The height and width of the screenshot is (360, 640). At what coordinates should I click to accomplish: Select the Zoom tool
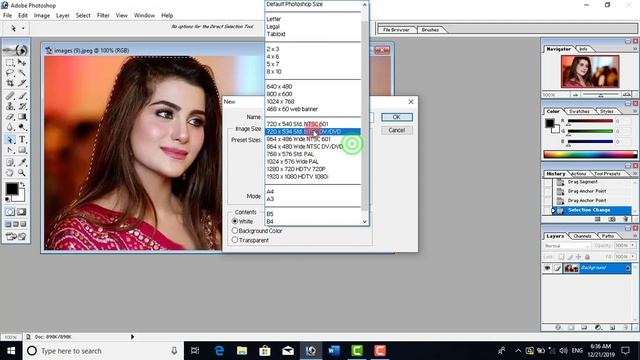click(22, 173)
